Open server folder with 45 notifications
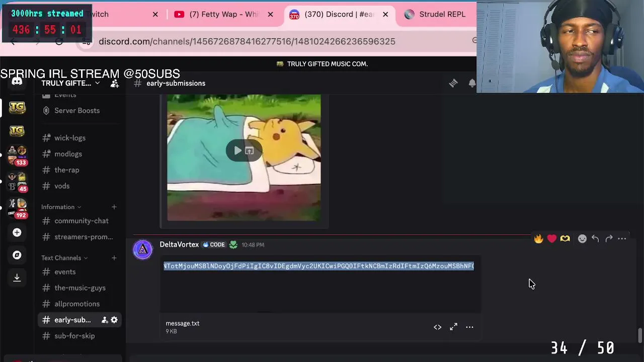The height and width of the screenshot is (362, 644). (x=17, y=182)
